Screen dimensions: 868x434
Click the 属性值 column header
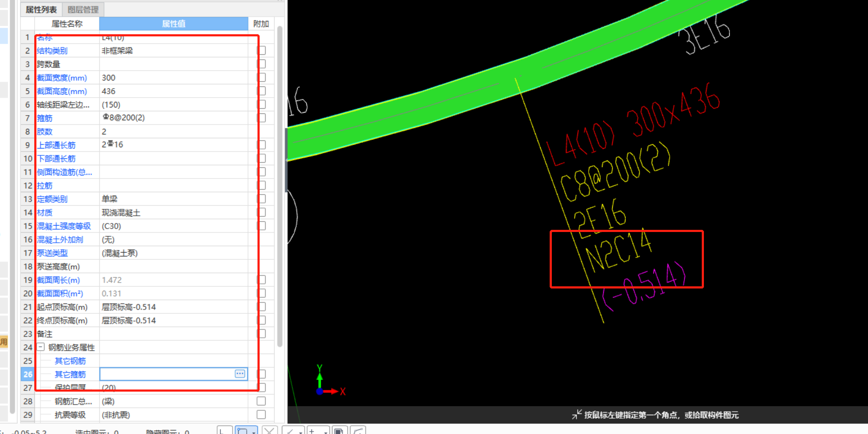point(174,24)
